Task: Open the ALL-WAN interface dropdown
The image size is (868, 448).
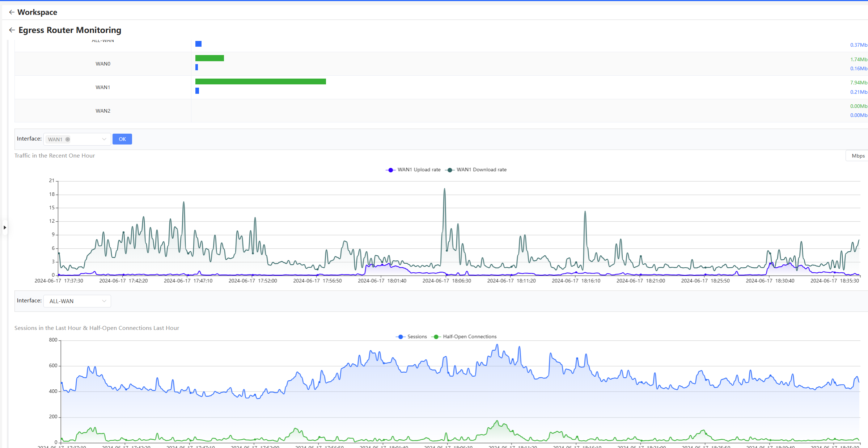Action: tap(77, 301)
